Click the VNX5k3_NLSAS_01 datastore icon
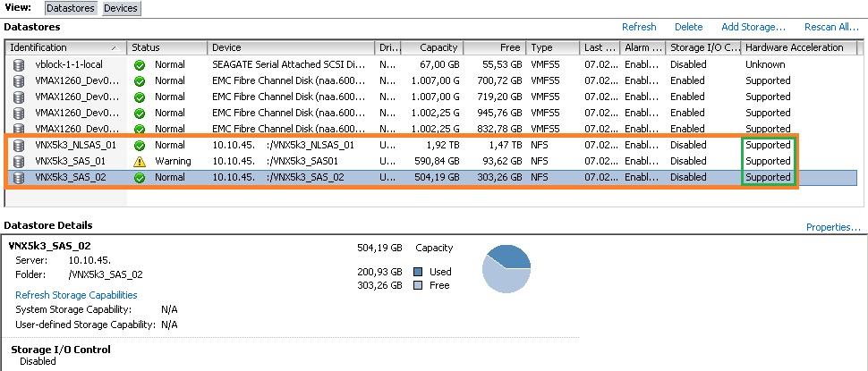The width and height of the screenshot is (868, 371). pos(19,145)
